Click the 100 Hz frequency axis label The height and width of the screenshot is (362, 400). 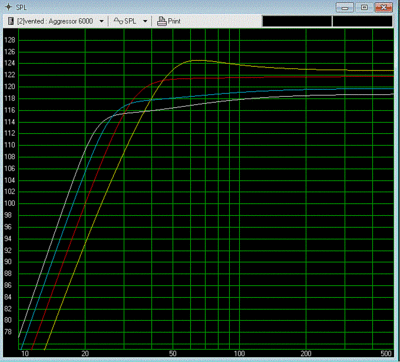pos(239,354)
